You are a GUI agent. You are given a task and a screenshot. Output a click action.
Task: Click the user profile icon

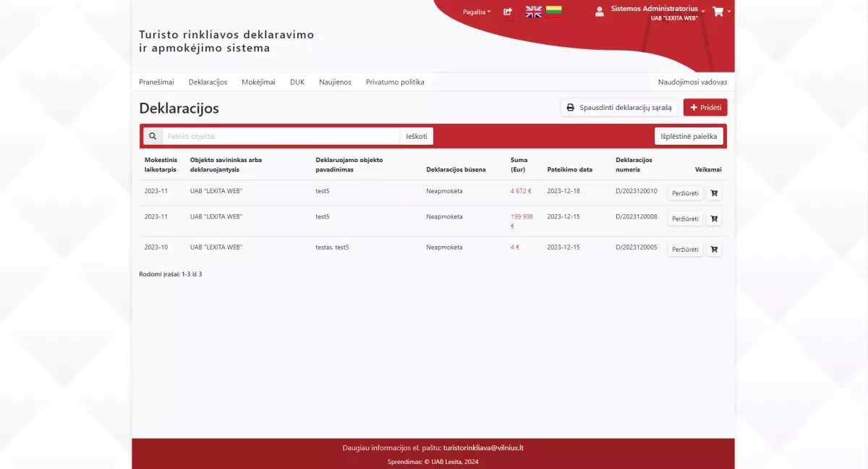click(599, 11)
